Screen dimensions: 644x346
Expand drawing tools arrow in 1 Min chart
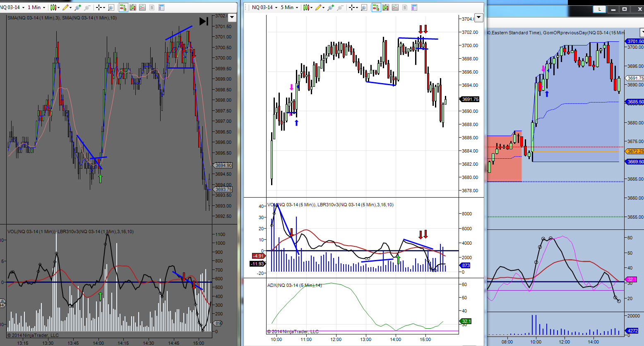pyautogui.click(x=71, y=7)
